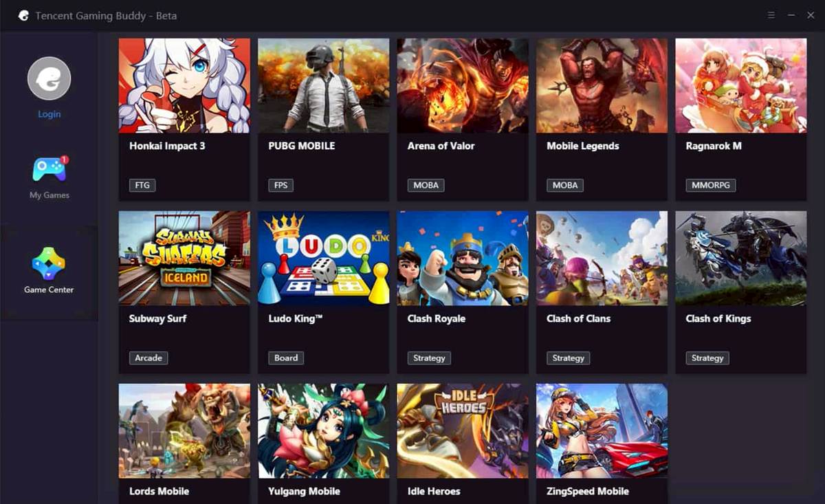Viewport: 825px width, 504px height.
Task: Select the ZingSpeed Mobile cover art
Action: tap(602, 430)
